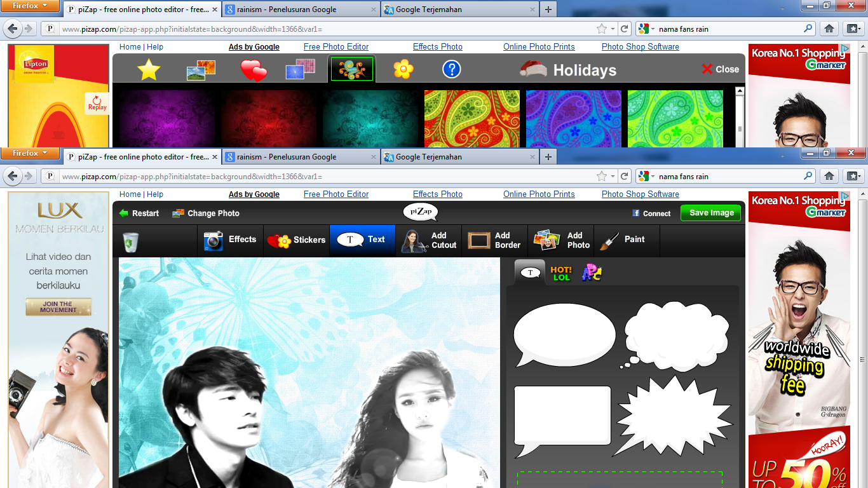Click Ads by Google in editor window

pyautogui.click(x=254, y=194)
